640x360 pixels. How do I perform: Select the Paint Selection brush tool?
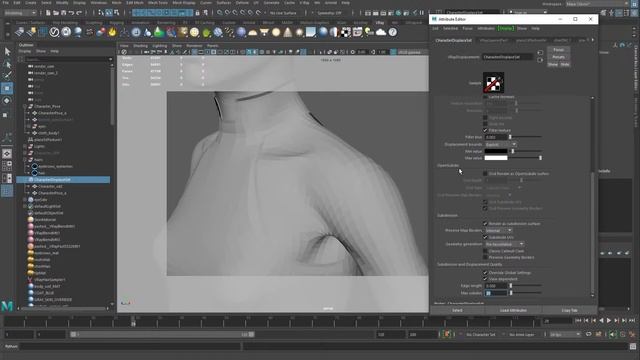click(x=7, y=76)
